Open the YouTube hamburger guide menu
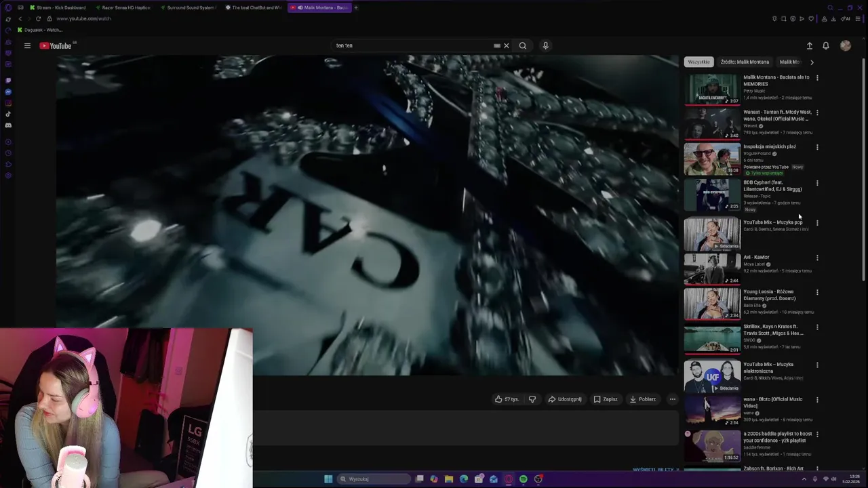Viewport: 868px width, 488px height. pos(27,45)
